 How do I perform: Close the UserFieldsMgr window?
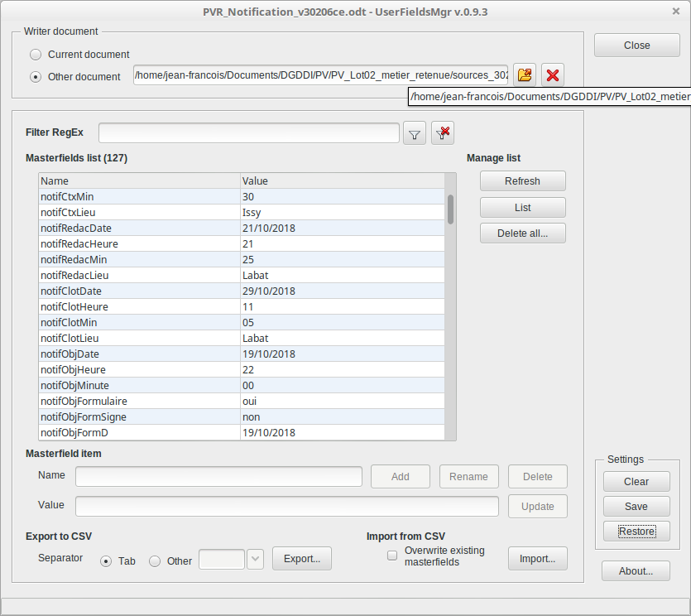(x=676, y=12)
